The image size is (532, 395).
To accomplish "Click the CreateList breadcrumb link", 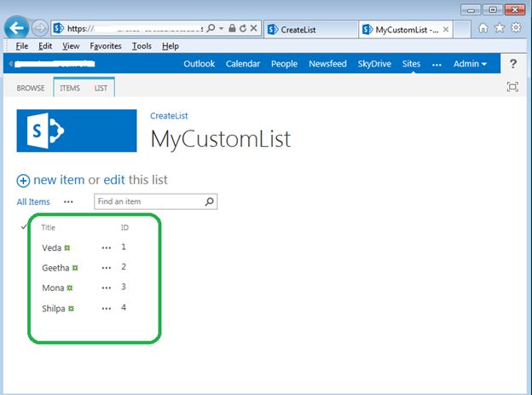I will (169, 116).
